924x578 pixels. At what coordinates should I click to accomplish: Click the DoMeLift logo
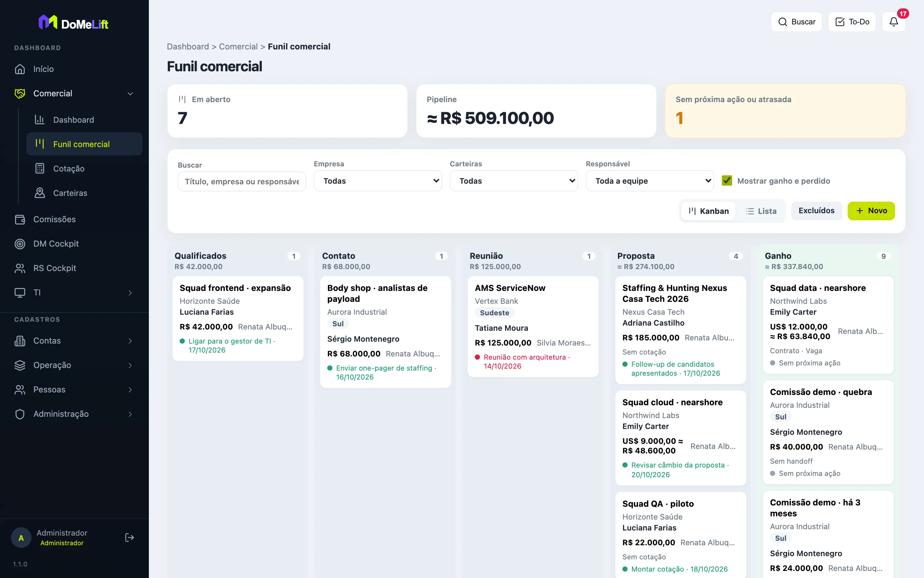point(74,23)
